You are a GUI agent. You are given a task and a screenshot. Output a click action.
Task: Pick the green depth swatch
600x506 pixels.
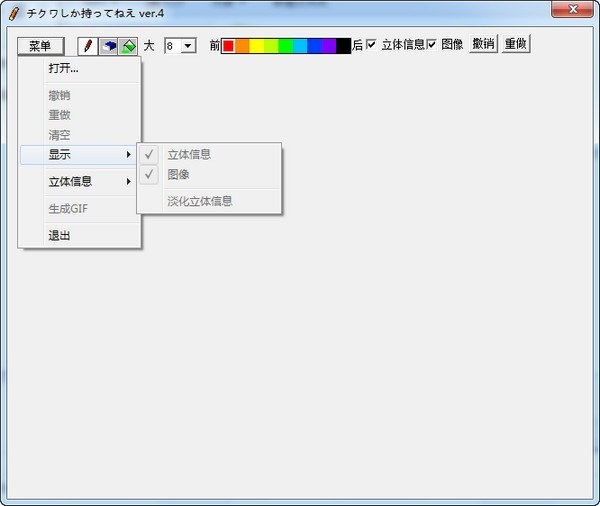point(286,46)
